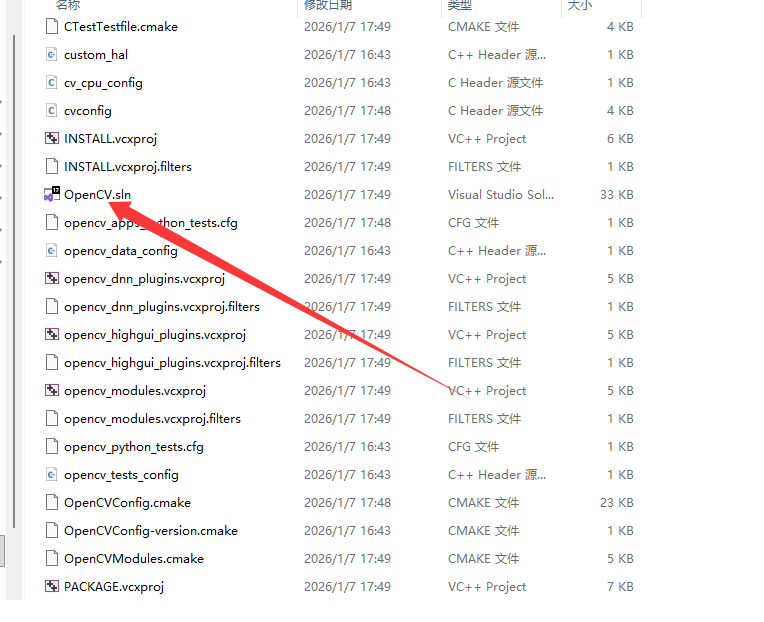Select the file named CTestTestfile.cmake
The image size is (764, 622).
coord(121,27)
